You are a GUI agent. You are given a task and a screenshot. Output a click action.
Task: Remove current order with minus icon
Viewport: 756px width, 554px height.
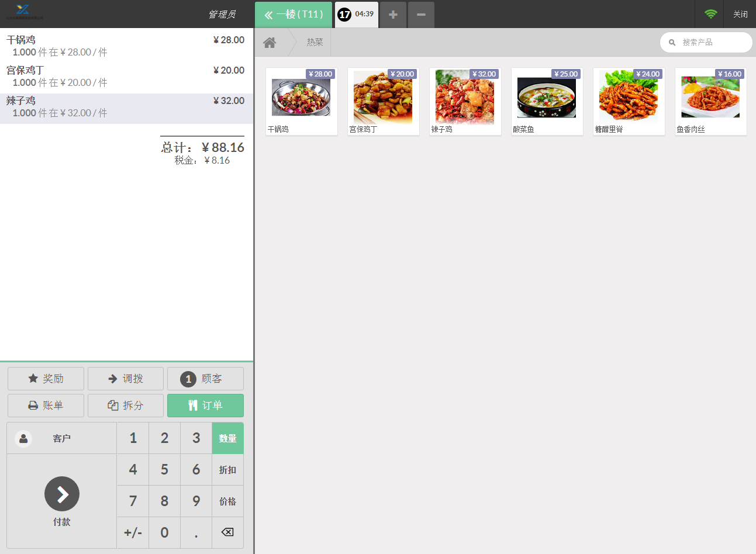pos(421,15)
